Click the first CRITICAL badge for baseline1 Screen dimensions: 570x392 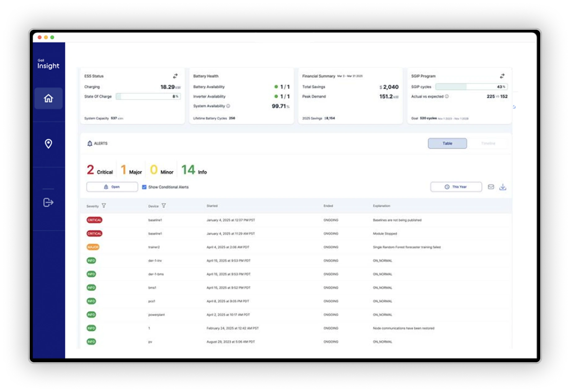(94, 220)
